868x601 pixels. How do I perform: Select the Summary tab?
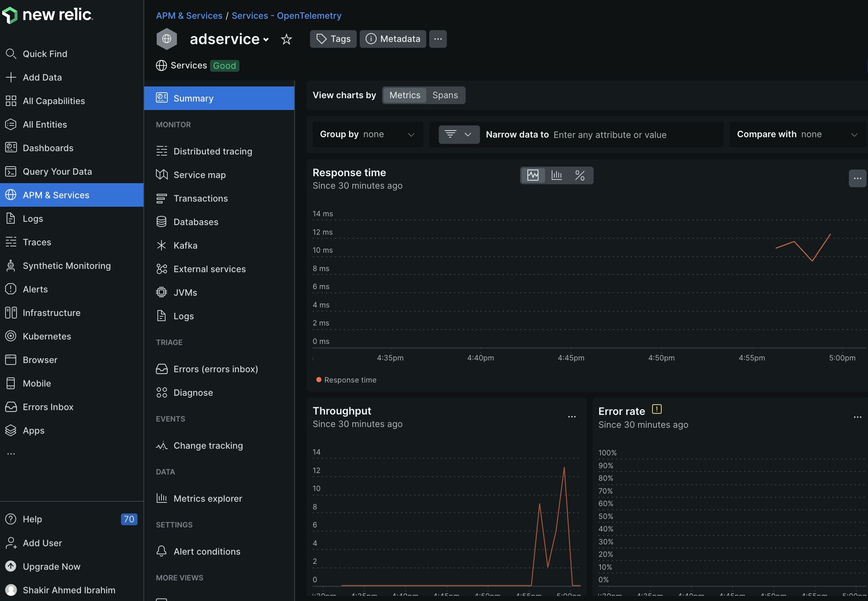(219, 98)
